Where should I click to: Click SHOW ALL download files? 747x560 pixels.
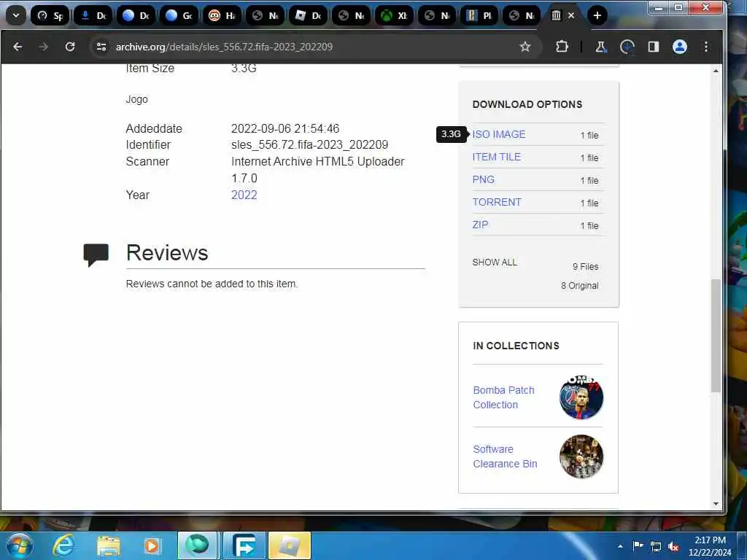pyautogui.click(x=495, y=262)
